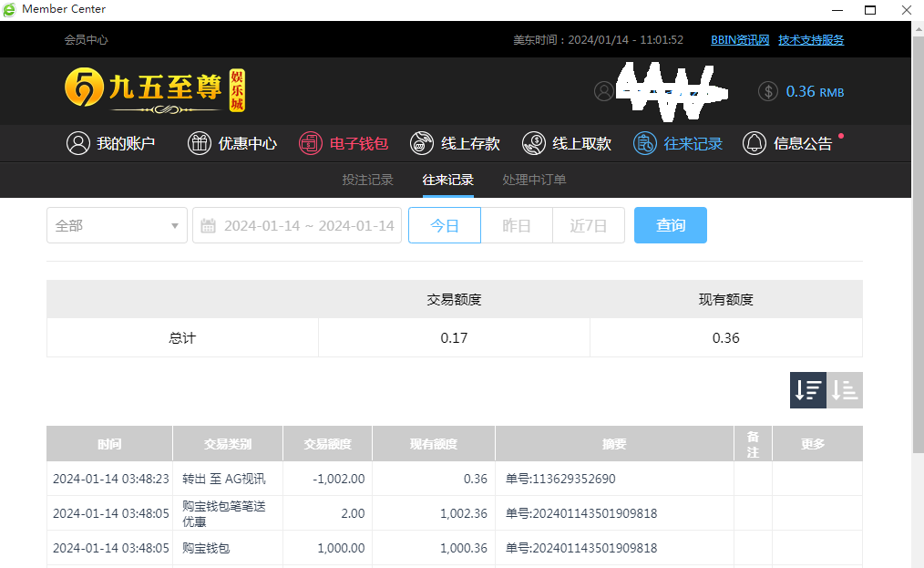Open the 技术支持服务 link

pyautogui.click(x=811, y=40)
